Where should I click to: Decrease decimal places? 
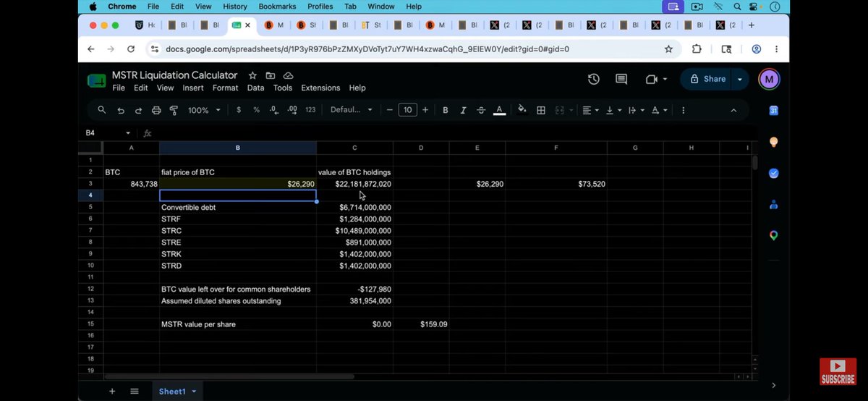pyautogui.click(x=273, y=110)
